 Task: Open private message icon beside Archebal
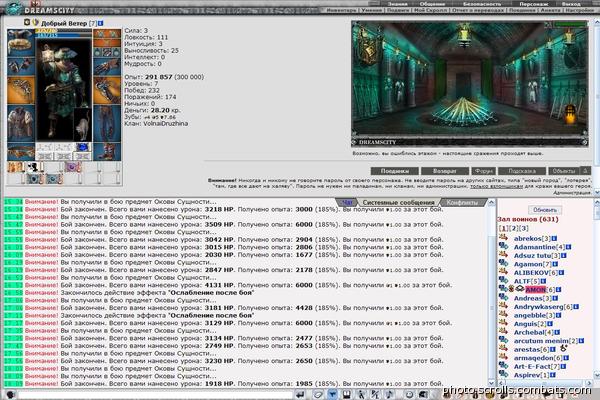click(503, 331)
